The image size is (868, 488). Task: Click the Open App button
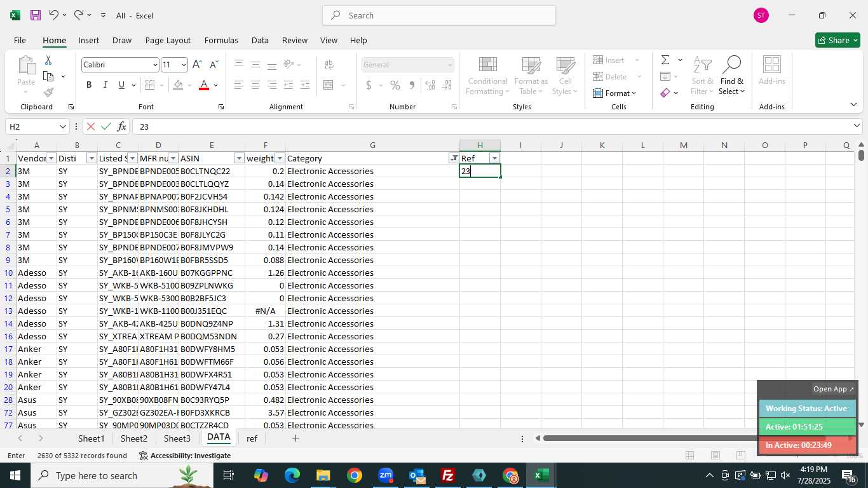[x=834, y=389]
